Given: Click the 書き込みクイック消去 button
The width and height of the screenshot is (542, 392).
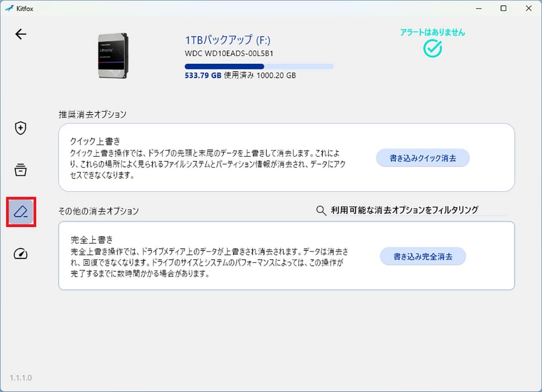Looking at the screenshot, I should pyautogui.click(x=423, y=158).
